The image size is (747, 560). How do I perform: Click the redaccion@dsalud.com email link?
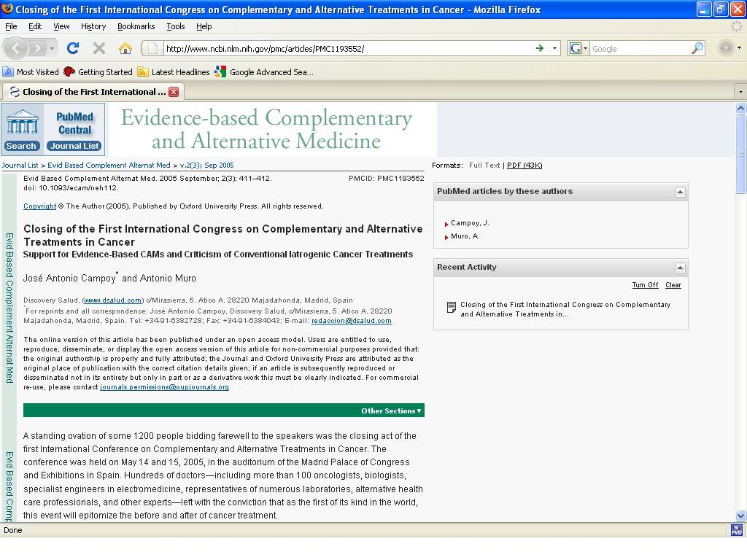click(x=351, y=321)
